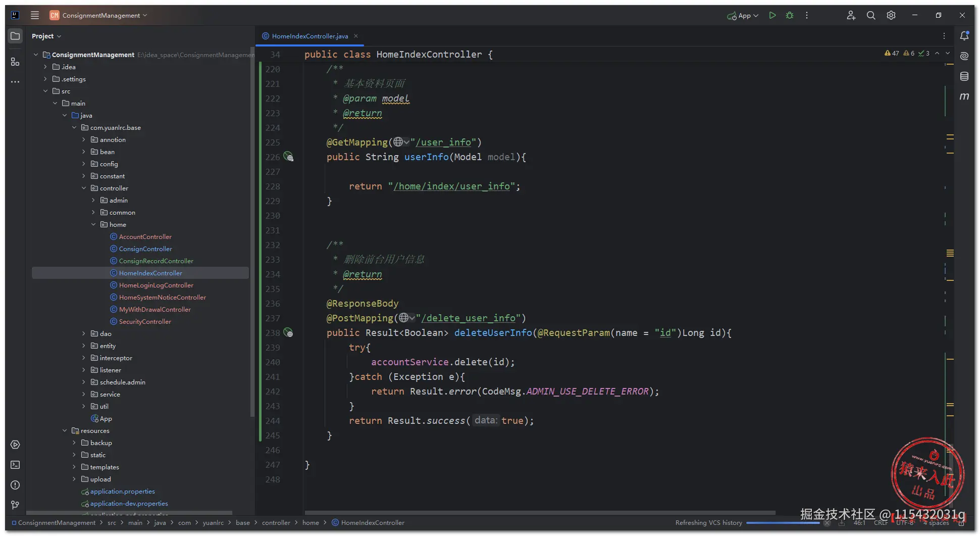
Task: Expand the dao package
Action: (84, 333)
